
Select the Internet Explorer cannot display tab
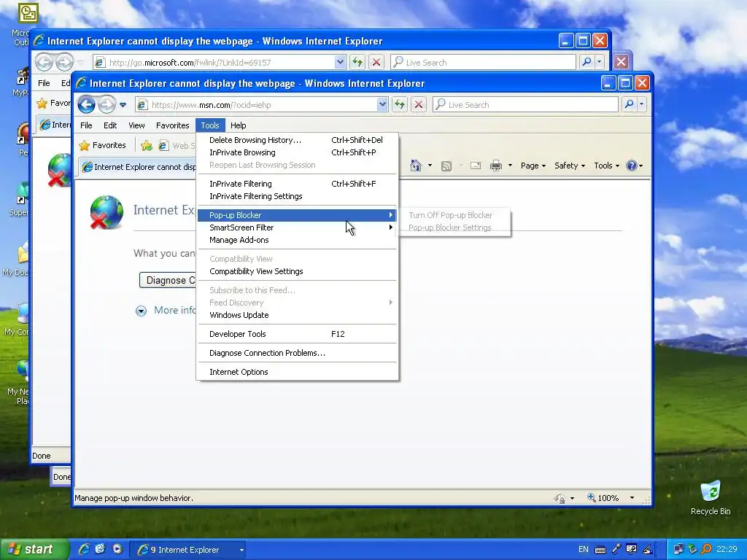[138, 167]
